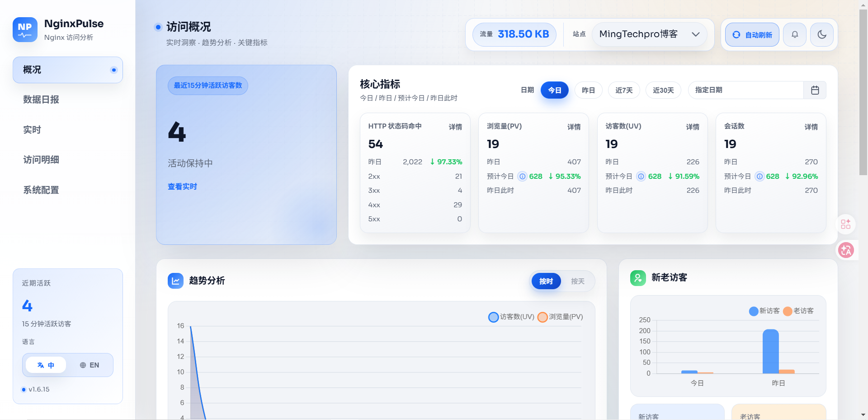Click the trend analysis chart icon

[175, 281]
